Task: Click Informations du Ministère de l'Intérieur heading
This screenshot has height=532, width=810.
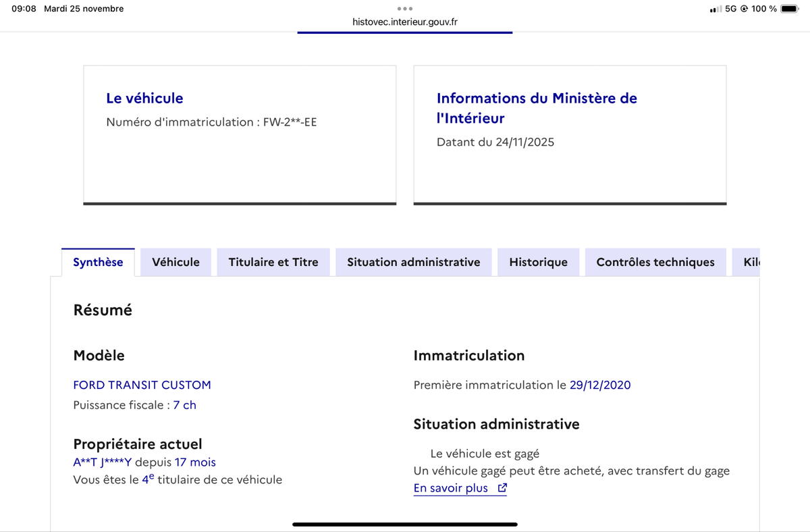Action: [x=537, y=108]
